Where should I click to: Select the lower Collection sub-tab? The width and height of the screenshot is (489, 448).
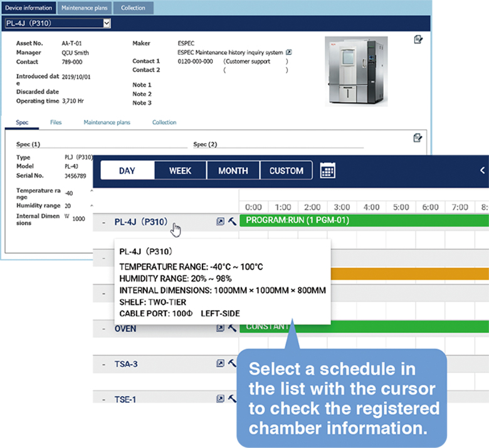(x=164, y=122)
